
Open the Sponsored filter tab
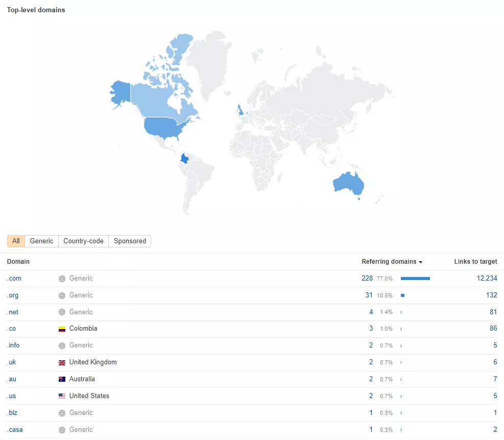[130, 241]
